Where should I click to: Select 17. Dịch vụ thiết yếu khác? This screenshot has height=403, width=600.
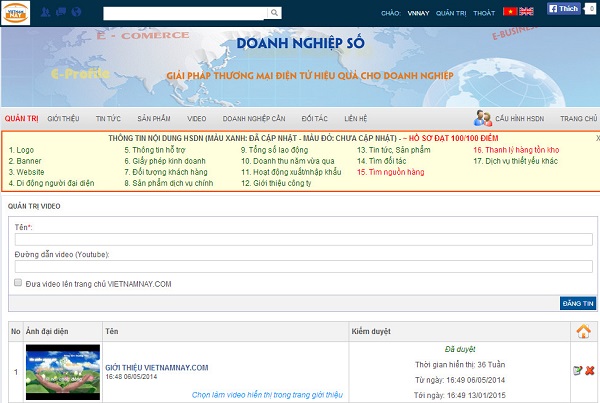coord(515,161)
